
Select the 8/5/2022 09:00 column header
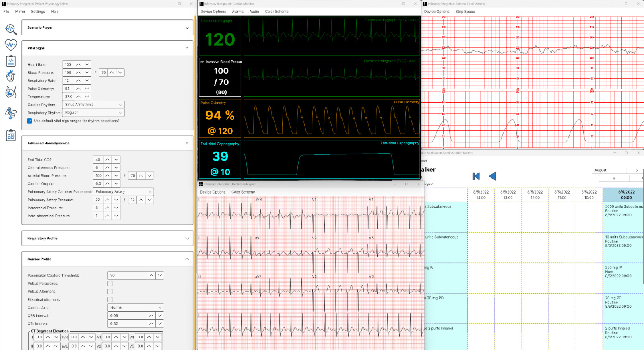coord(626,195)
